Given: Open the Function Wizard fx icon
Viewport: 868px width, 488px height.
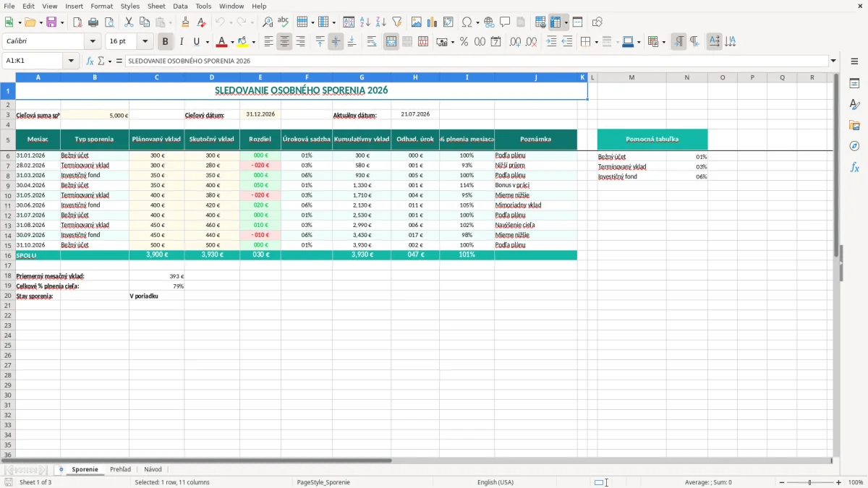Looking at the screenshot, I should tap(90, 61).
